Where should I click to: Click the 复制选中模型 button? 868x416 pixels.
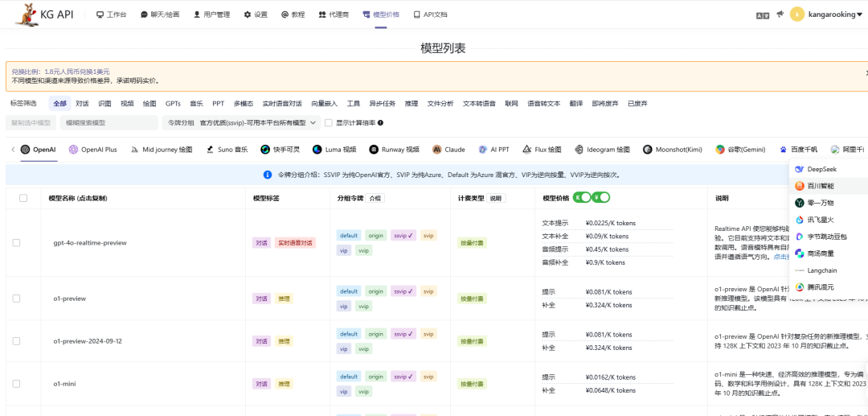[31, 123]
